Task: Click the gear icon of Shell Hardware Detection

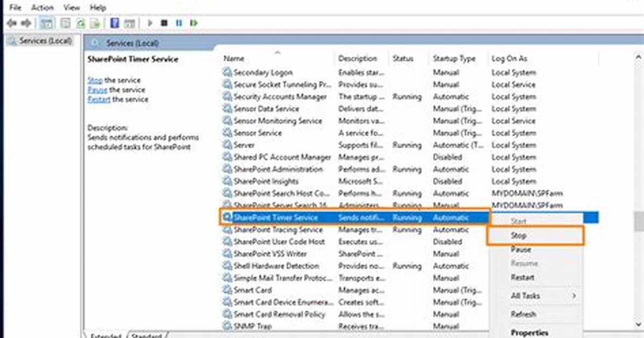Action: click(227, 266)
